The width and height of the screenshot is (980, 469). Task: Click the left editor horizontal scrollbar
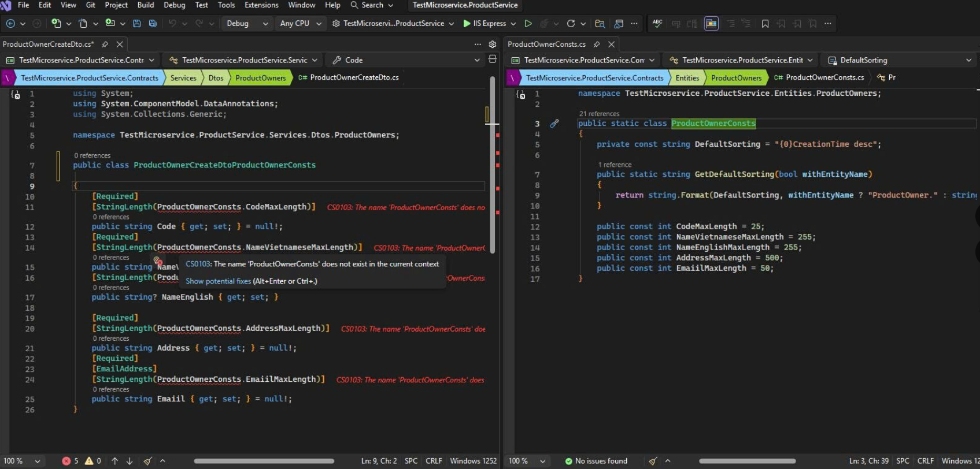[264, 461]
